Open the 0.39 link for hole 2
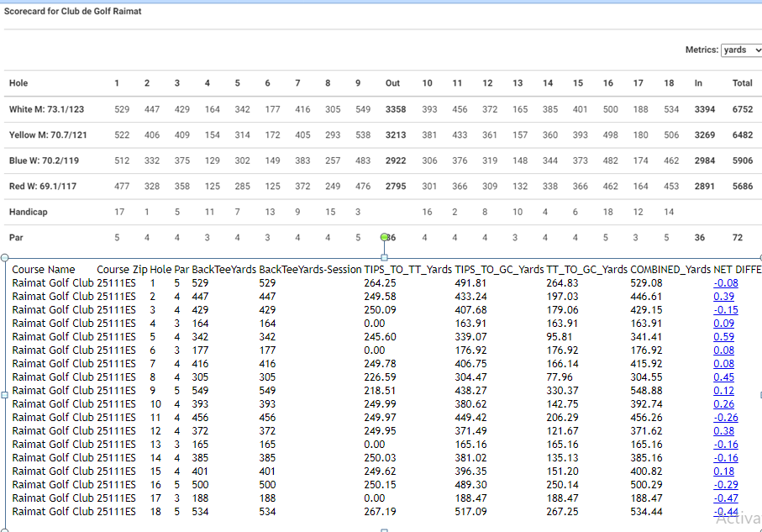762x532 pixels. [x=723, y=297]
